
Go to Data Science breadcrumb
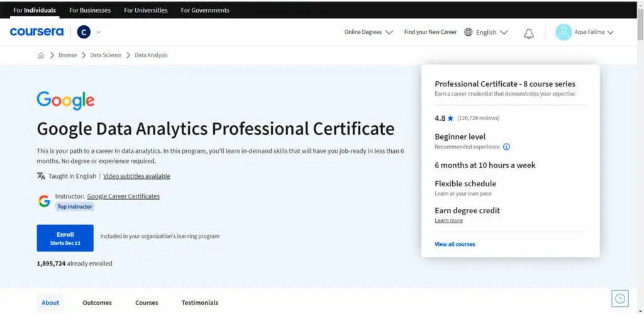(106, 55)
